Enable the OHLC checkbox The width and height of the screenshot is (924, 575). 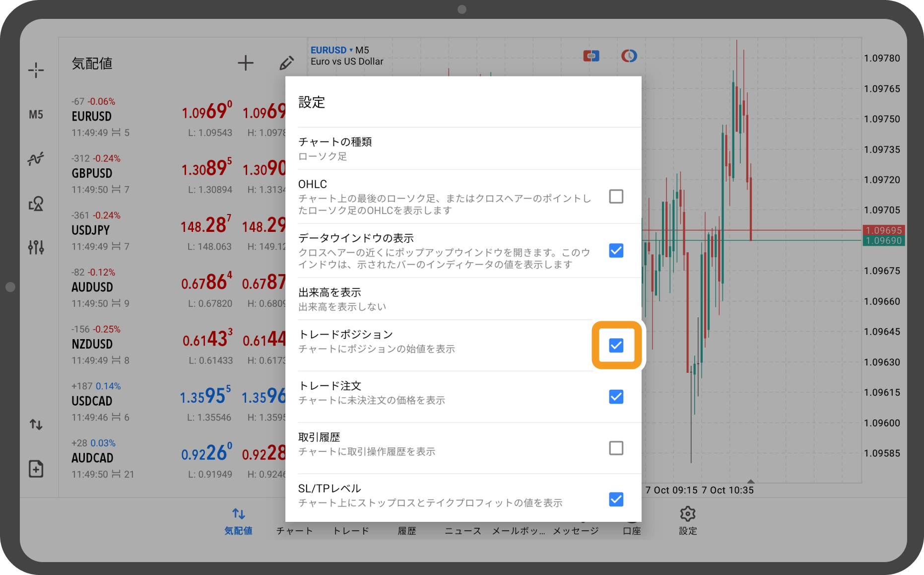tap(616, 197)
